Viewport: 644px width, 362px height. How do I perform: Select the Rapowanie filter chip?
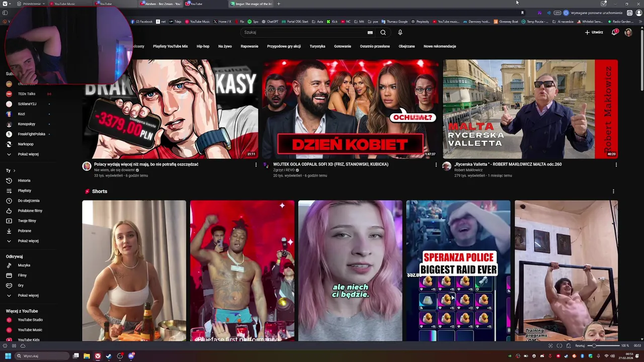coord(250,46)
